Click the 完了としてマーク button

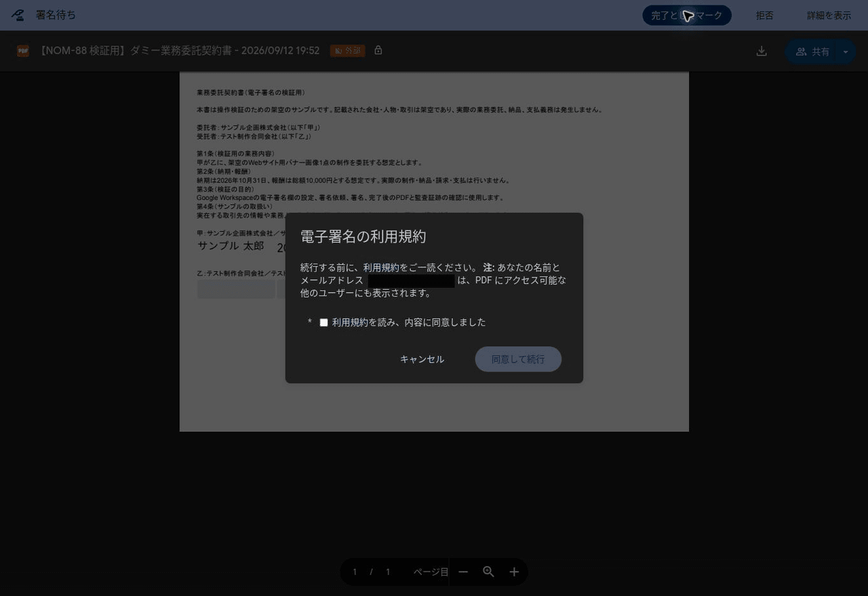tap(687, 15)
